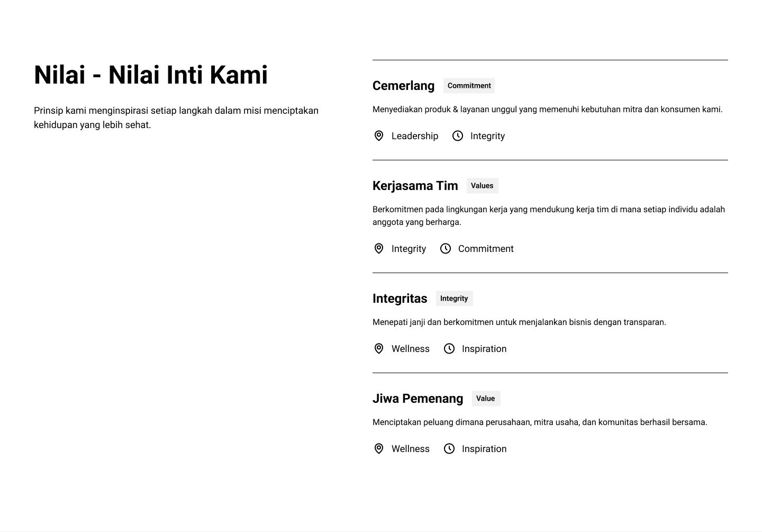Click the clock icon under Jiwa Pemenang
Viewport: 762px width, 532px height.
[x=449, y=449]
